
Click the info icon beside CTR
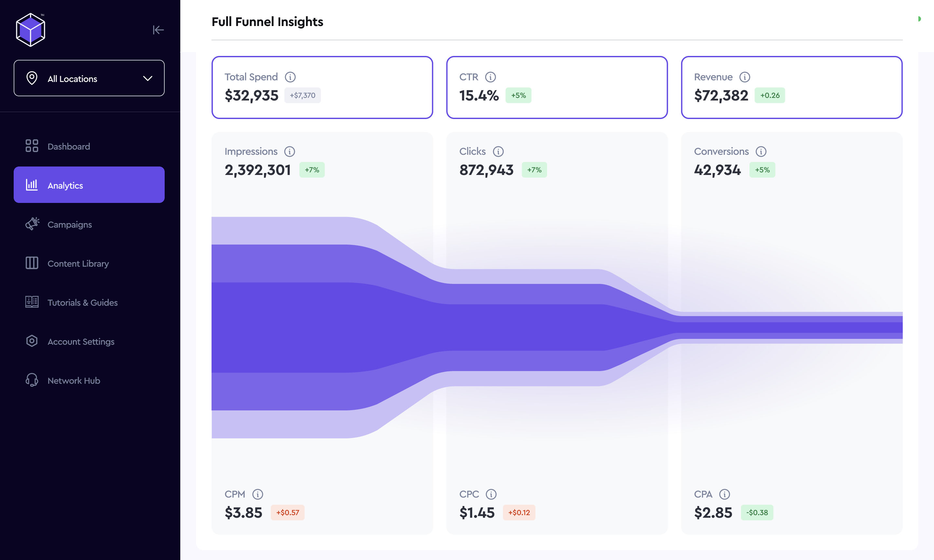490,77
